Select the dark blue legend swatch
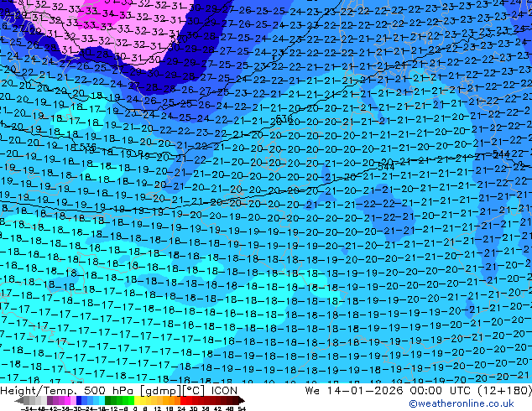This screenshot has width=532, height=411. (x=79, y=401)
